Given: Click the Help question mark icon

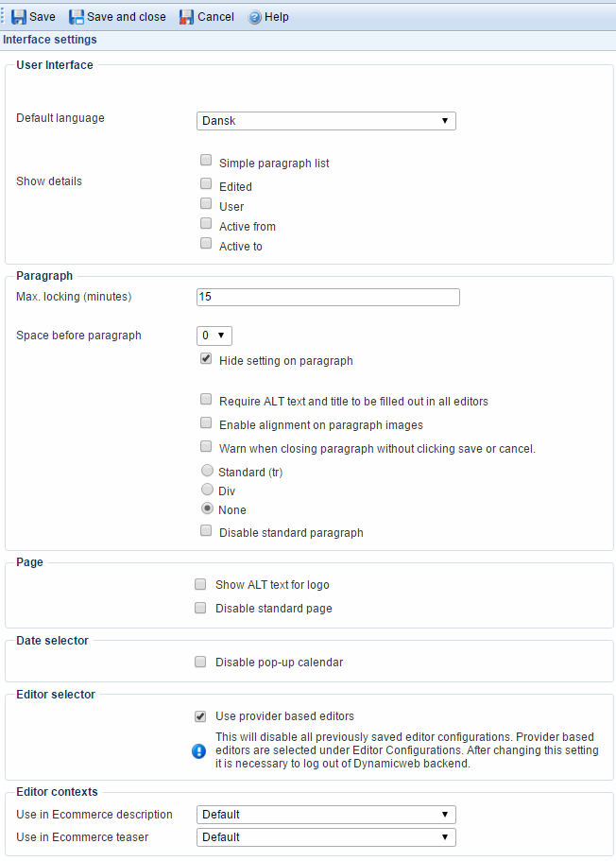Looking at the screenshot, I should coord(255,17).
